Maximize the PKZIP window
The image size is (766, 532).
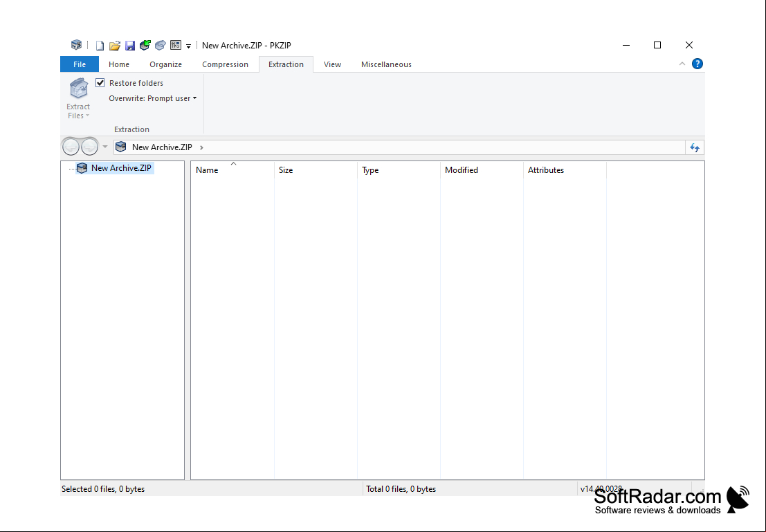(657, 45)
